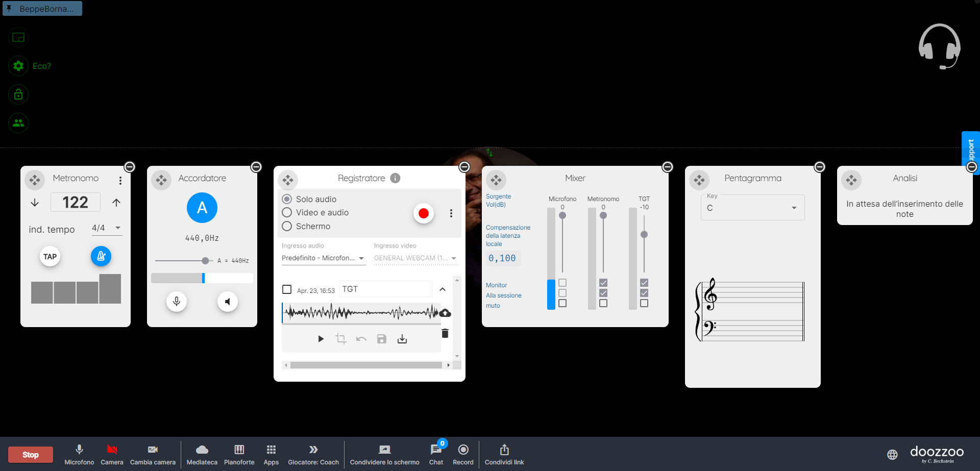Play the recorded TGT audio clip
This screenshot has width=980, height=471.
(321, 339)
